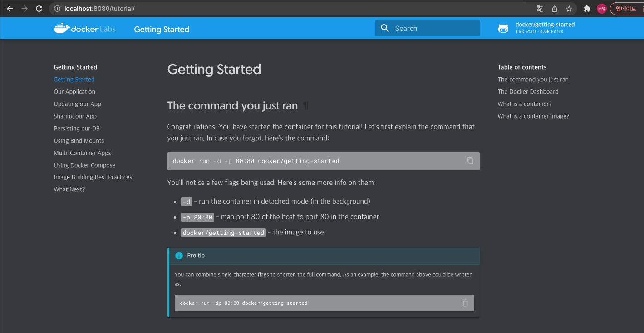Go back with browser back arrow
Viewport: 644px width, 333px height.
[10, 9]
